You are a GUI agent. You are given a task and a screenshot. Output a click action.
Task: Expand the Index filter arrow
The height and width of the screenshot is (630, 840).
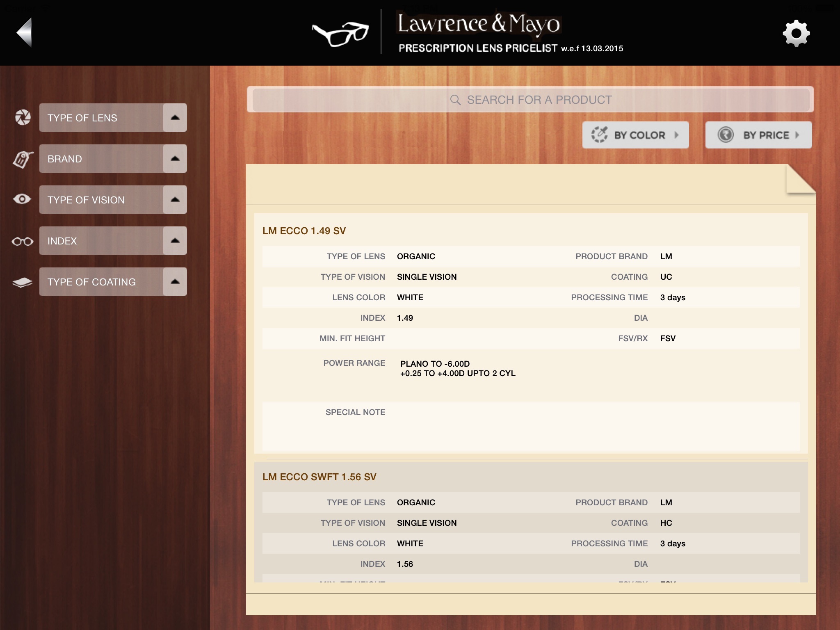click(175, 241)
